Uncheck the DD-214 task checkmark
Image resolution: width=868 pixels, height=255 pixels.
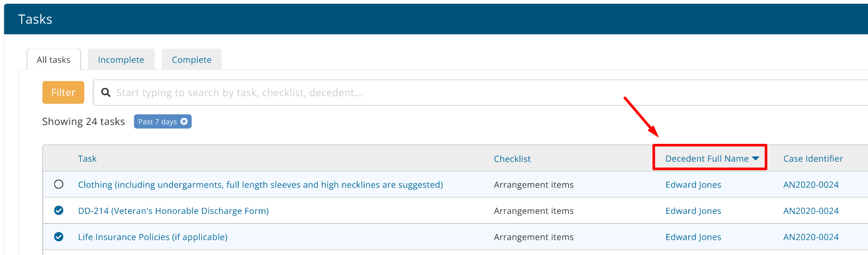tap(58, 211)
